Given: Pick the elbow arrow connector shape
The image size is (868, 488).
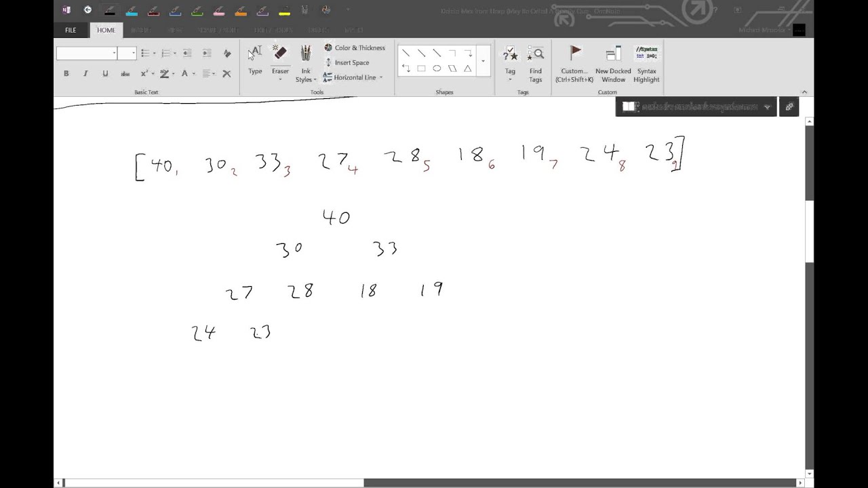Looking at the screenshot, I should [468, 53].
